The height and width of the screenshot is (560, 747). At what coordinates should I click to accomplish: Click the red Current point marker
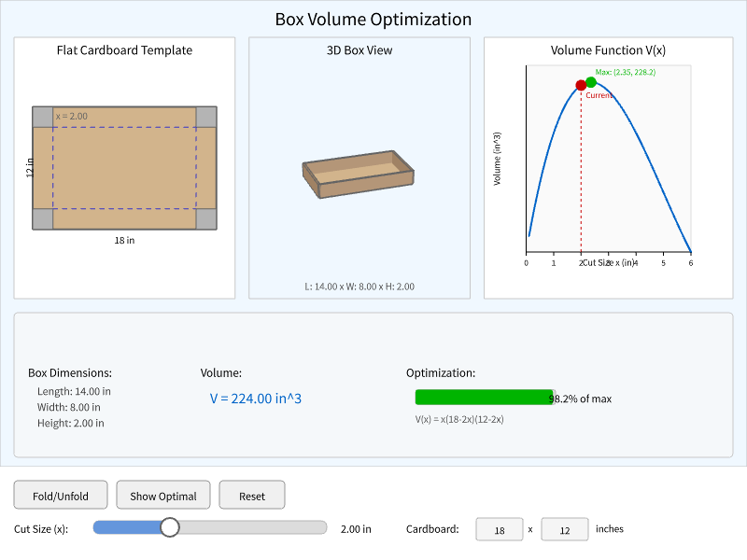pyautogui.click(x=581, y=85)
